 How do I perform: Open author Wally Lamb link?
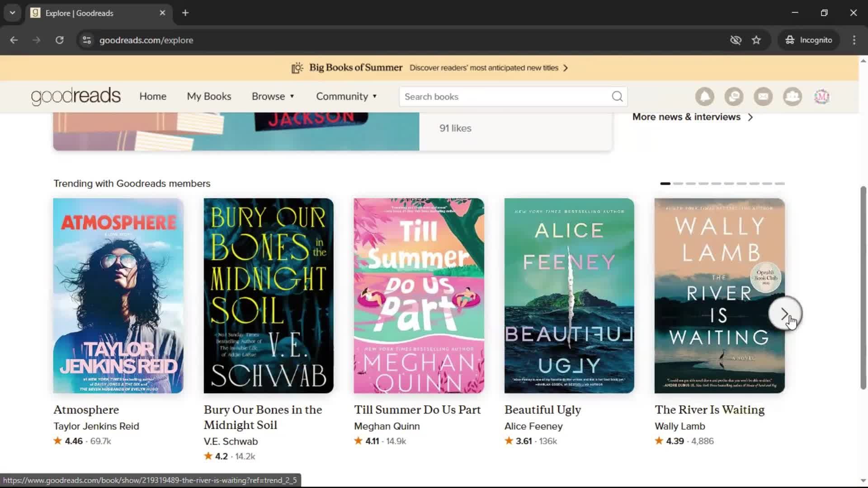point(679,426)
